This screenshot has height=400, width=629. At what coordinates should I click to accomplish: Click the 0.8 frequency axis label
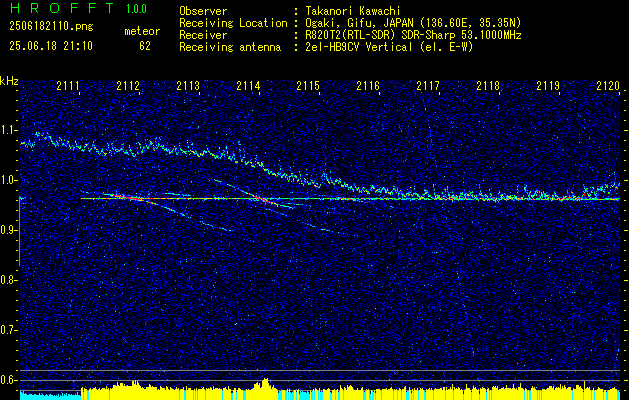(x=9, y=280)
